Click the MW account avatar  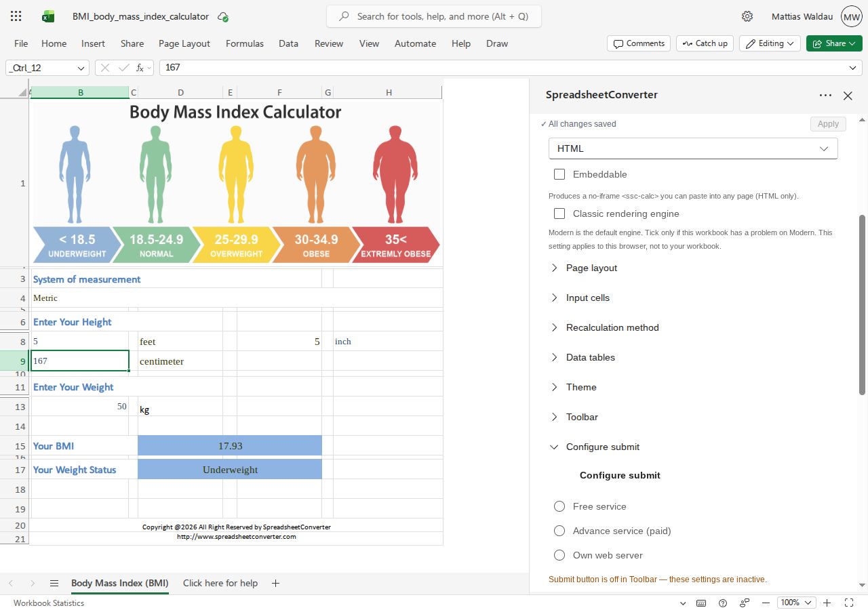(851, 16)
